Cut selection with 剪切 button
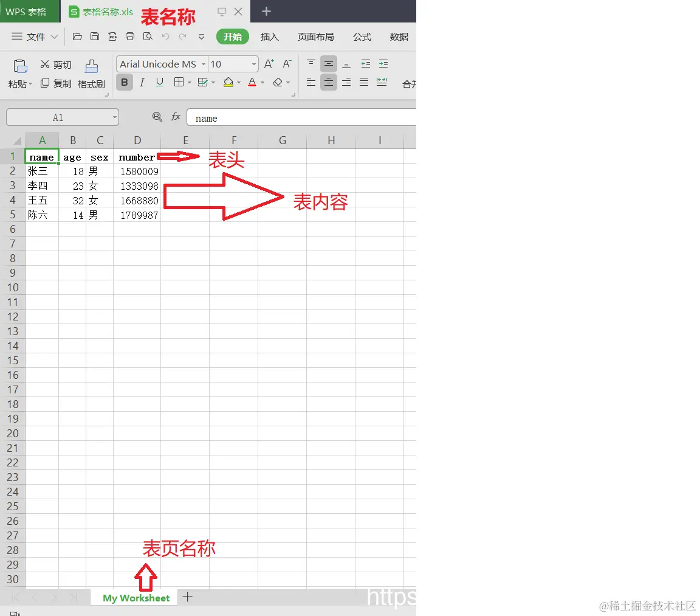 [56, 65]
